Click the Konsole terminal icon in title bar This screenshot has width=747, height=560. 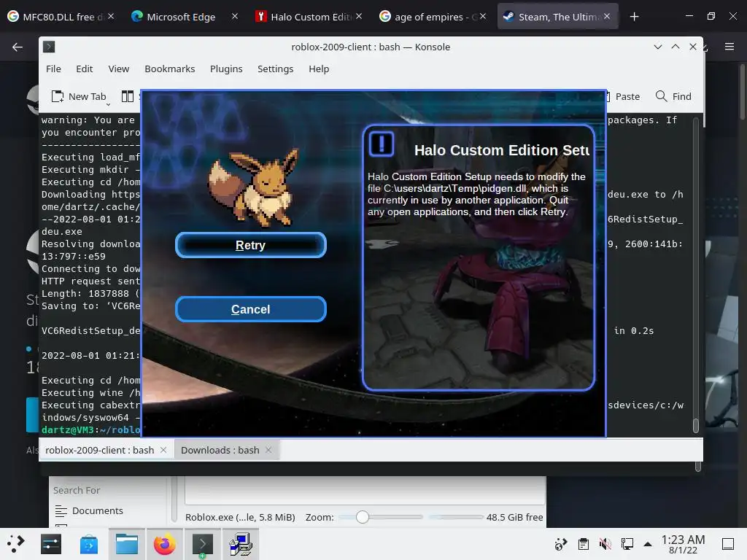click(49, 47)
